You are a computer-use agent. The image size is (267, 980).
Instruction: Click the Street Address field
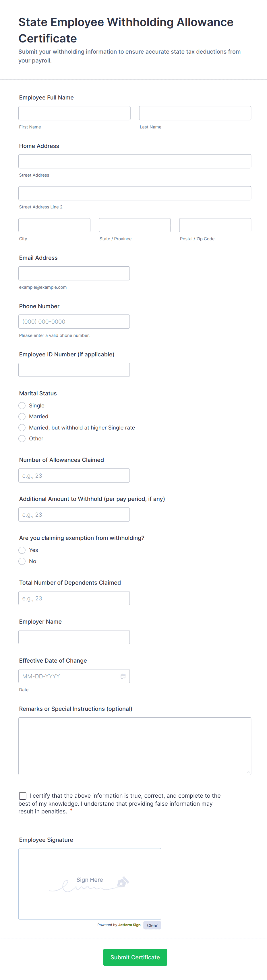(135, 161)
